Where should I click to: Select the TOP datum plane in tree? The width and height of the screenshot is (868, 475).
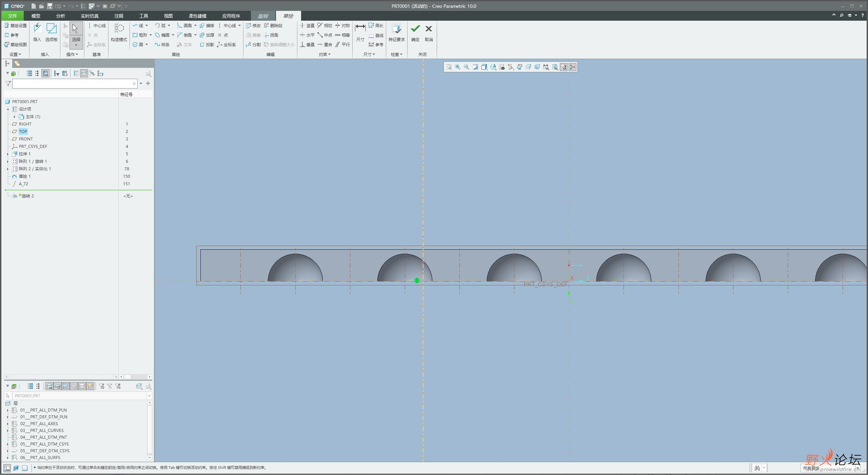tap(23, 132)
